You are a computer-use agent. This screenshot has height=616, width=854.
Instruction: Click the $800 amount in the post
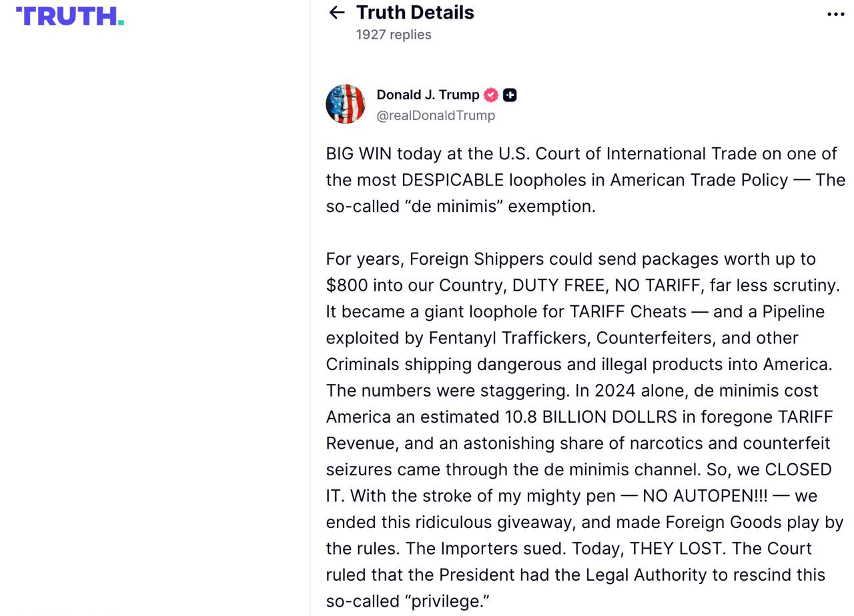tap(347, 285)
